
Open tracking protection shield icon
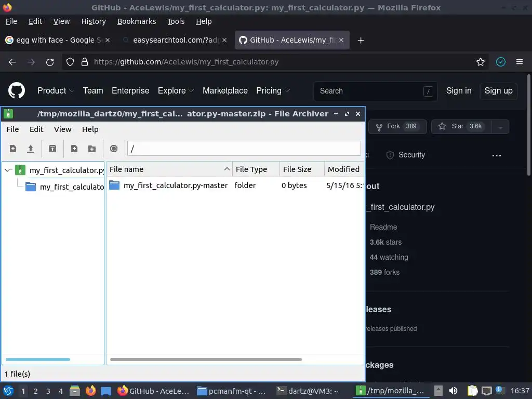pyautogui.click(x=70, y=62)
